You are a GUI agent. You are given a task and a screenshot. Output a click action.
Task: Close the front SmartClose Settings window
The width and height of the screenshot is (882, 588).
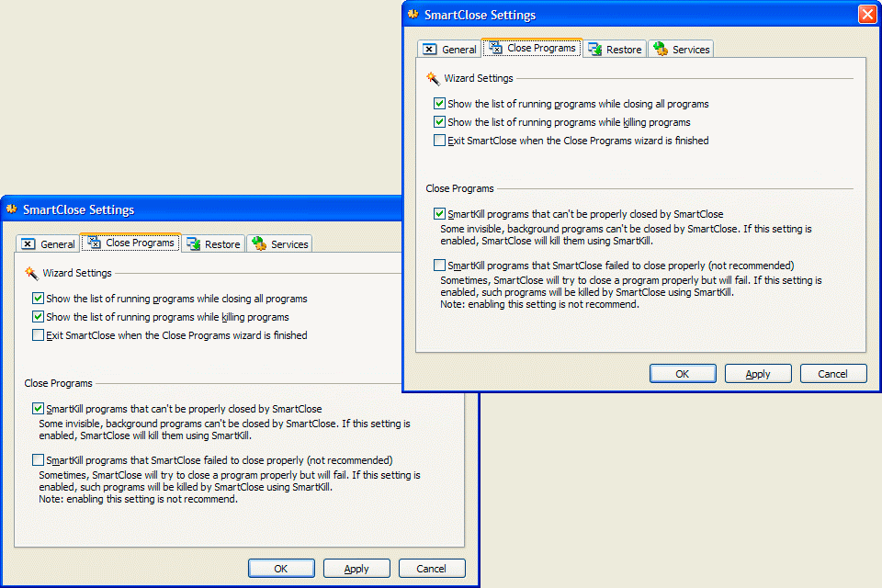pos(866,14)
